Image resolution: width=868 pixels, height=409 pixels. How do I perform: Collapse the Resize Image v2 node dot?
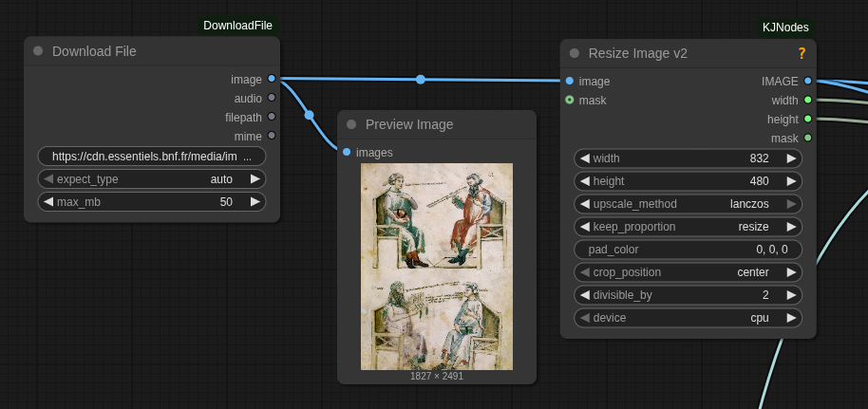(574, 54)
